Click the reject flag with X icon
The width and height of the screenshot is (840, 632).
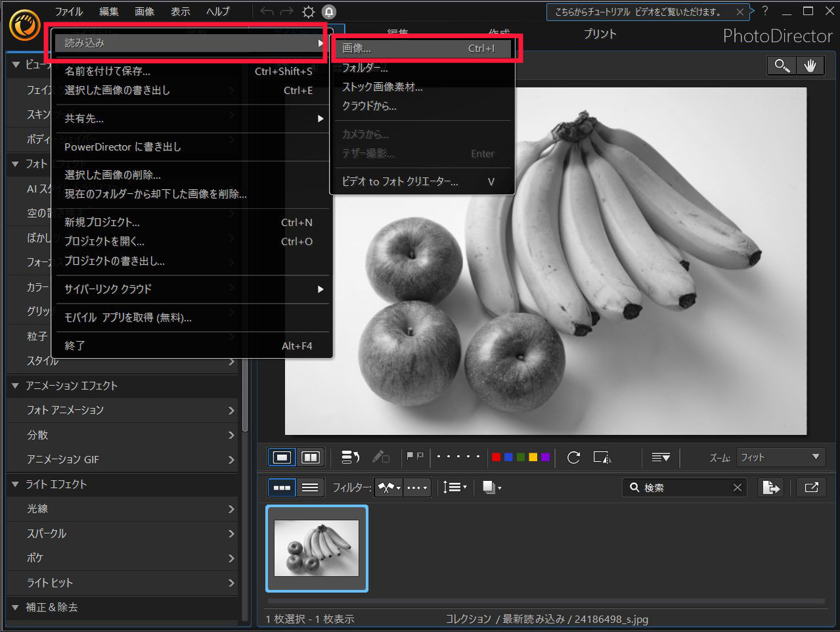[x=420, y=456]
